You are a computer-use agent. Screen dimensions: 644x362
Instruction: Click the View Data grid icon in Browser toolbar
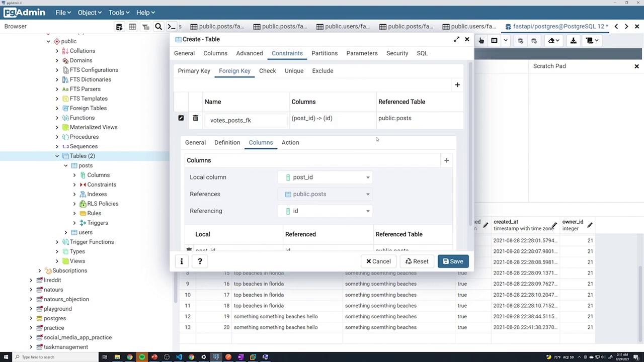click(132, 27)
